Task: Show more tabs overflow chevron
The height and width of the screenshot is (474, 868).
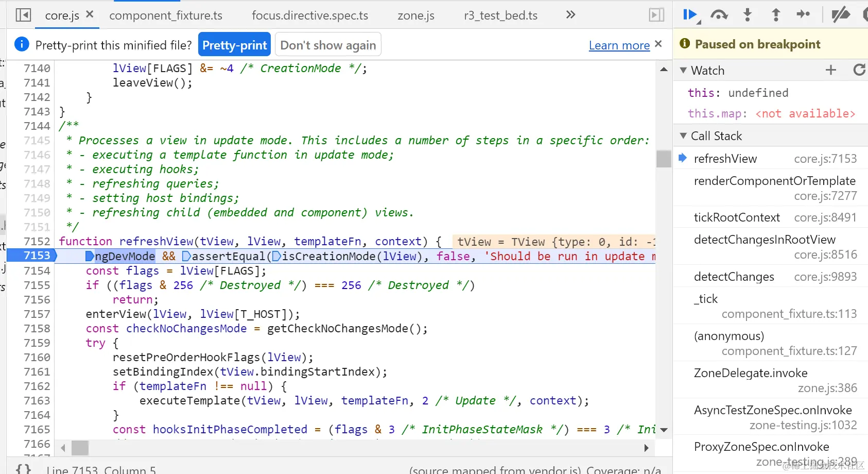Action: (570, 15)
